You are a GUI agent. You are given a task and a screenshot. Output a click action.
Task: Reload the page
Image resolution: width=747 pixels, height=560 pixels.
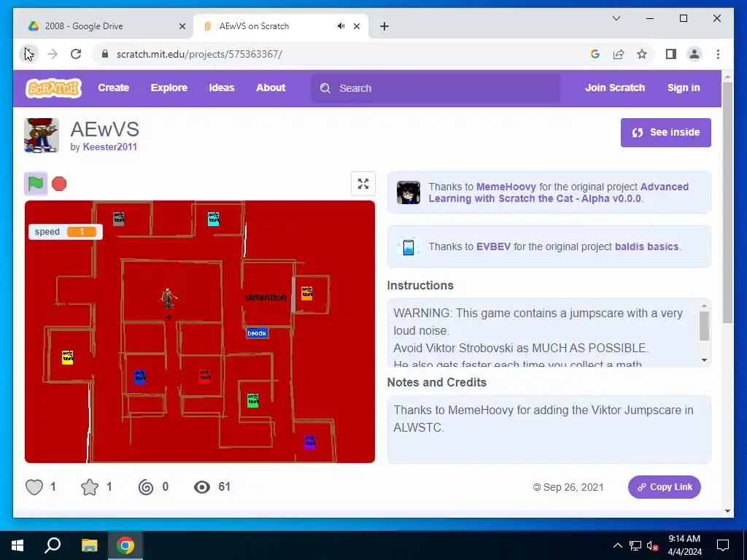point(76,54)
